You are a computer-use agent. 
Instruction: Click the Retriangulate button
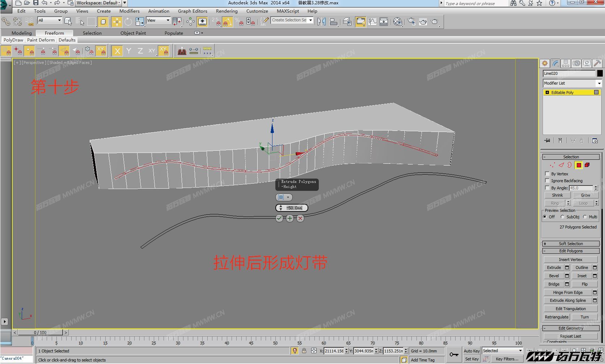tap(557, 317)
